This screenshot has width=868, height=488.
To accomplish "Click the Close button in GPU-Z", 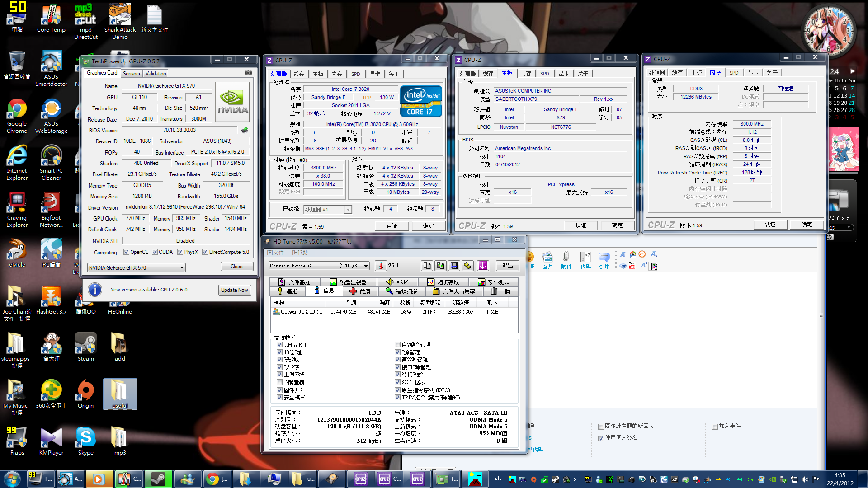I will [x=236, y=267].
